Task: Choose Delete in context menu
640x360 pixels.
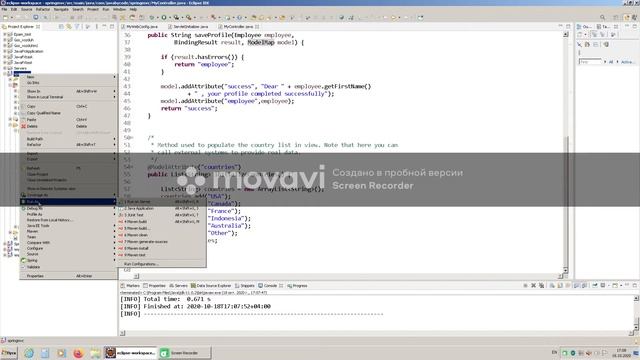Action: tap(68, 126)
